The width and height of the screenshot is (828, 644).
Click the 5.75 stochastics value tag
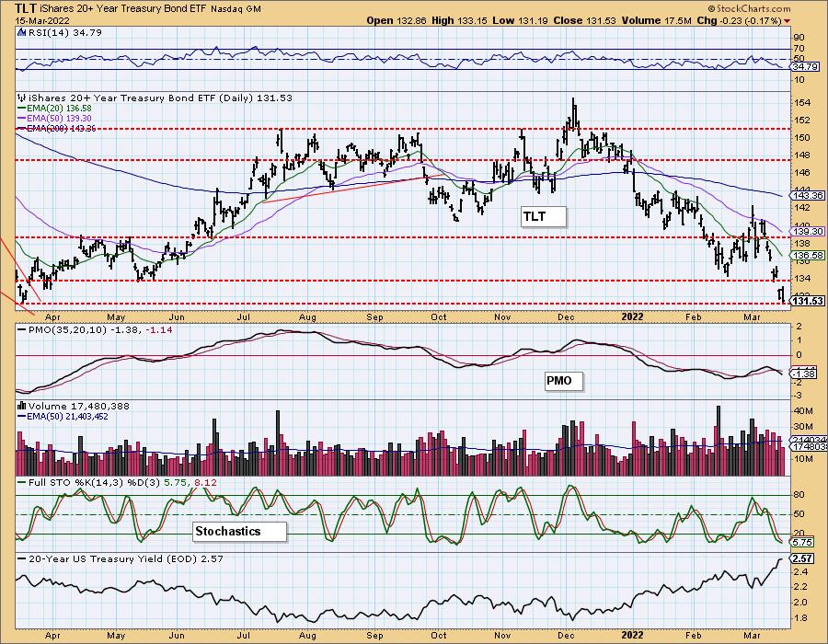[x=802, y=542]
